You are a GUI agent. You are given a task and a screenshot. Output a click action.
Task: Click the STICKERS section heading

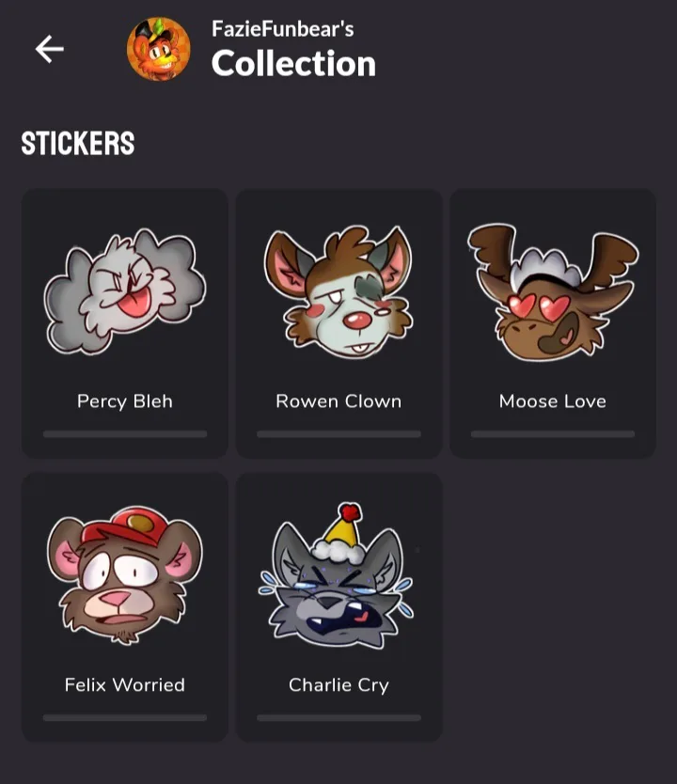pos(77,144)
